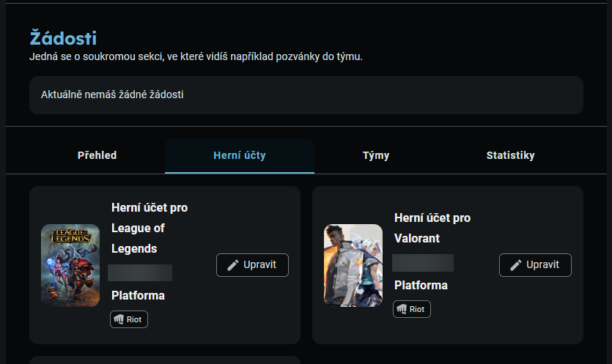
Task: Click the Žádosti section heading
Action: [x=63, y=38]
